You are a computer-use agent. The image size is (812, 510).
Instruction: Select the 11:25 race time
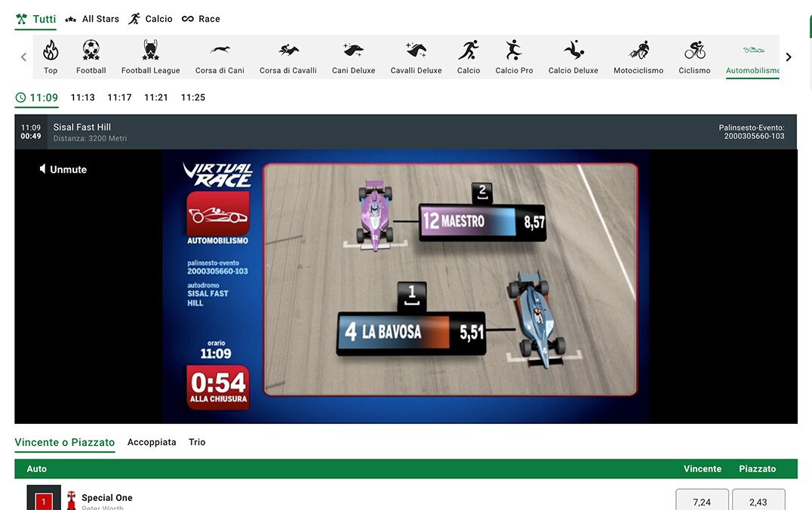click(193, 97)
